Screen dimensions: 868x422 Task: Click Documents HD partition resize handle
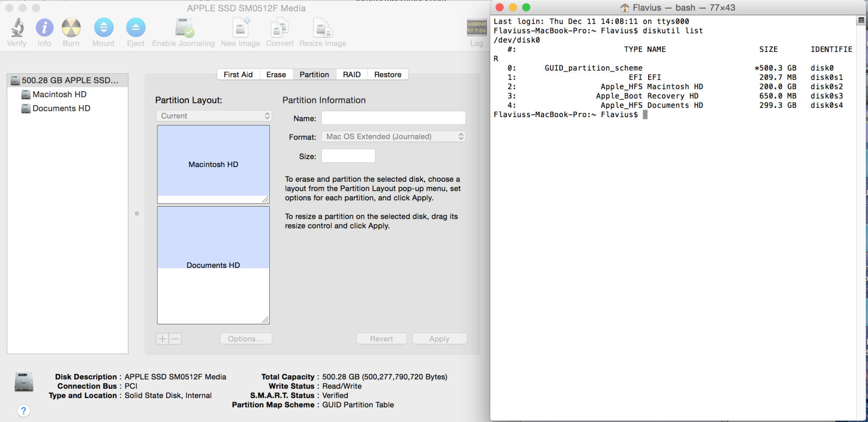(265, 320)
